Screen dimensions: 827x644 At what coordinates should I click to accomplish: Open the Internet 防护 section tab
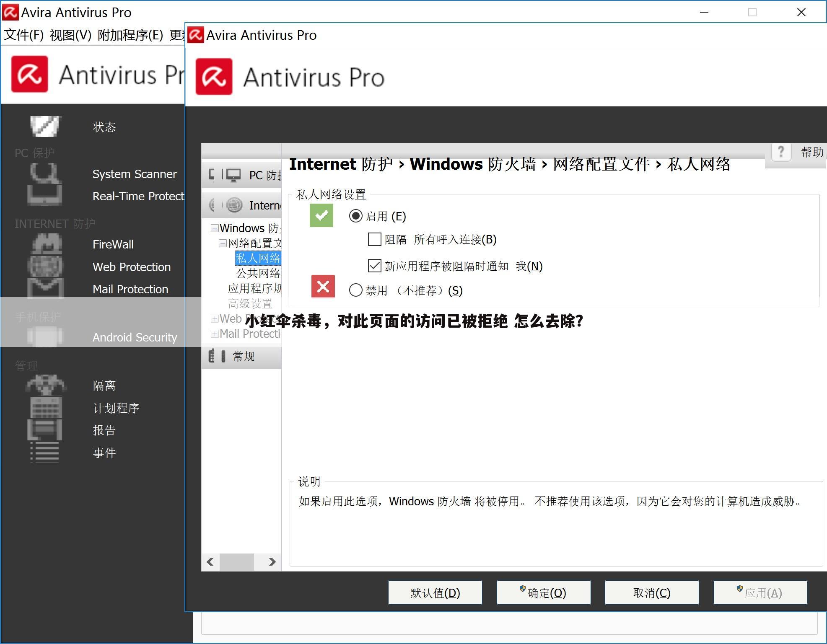point(241,205)
